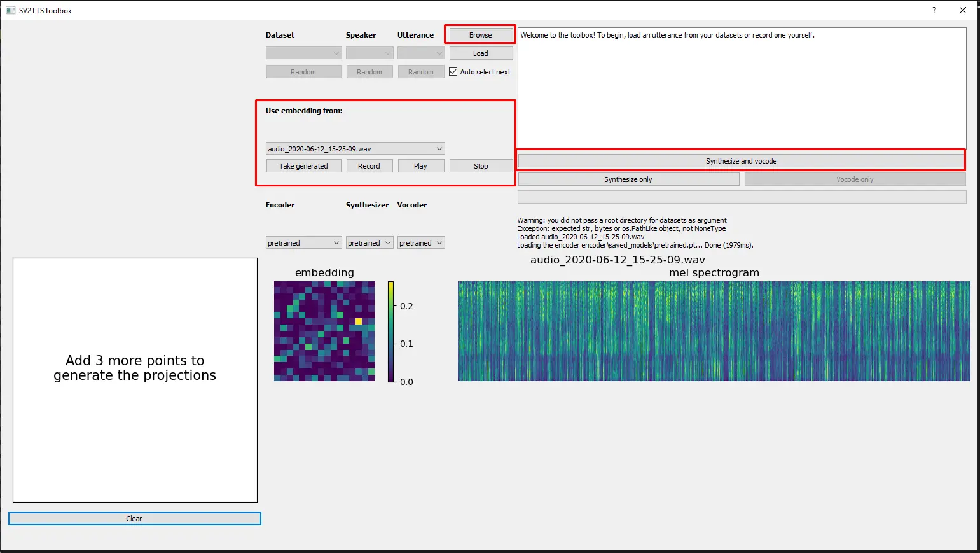Uncheck Auto select next checkbox
This screenshot has height=553, width=980.
(453, 72)
